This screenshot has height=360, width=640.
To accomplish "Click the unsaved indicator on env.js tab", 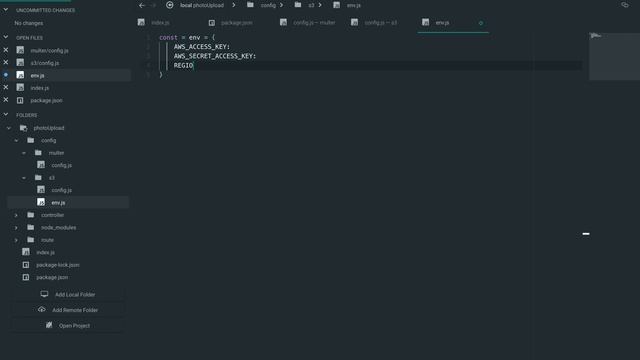I will pos(481,23).
